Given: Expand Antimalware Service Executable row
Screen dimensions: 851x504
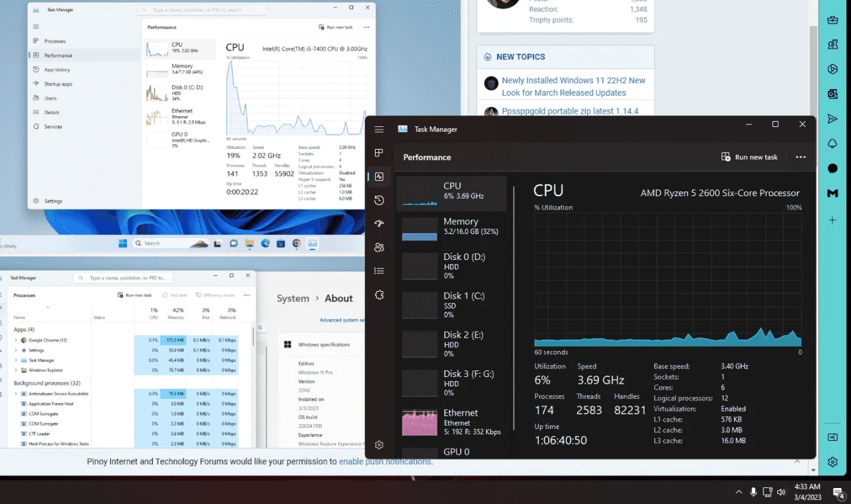Looking at the screenshot, I should pyautogui.click(x=16, y=394).
